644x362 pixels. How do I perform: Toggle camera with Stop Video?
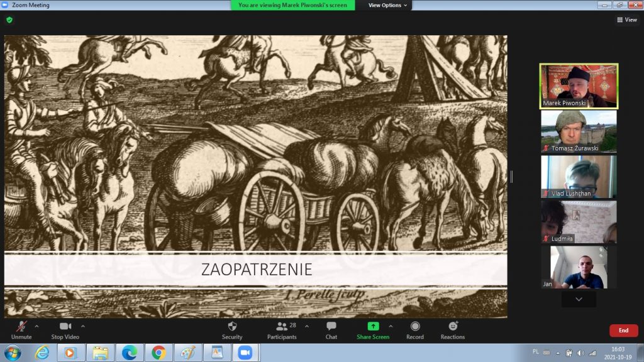[x=65, y=326]
